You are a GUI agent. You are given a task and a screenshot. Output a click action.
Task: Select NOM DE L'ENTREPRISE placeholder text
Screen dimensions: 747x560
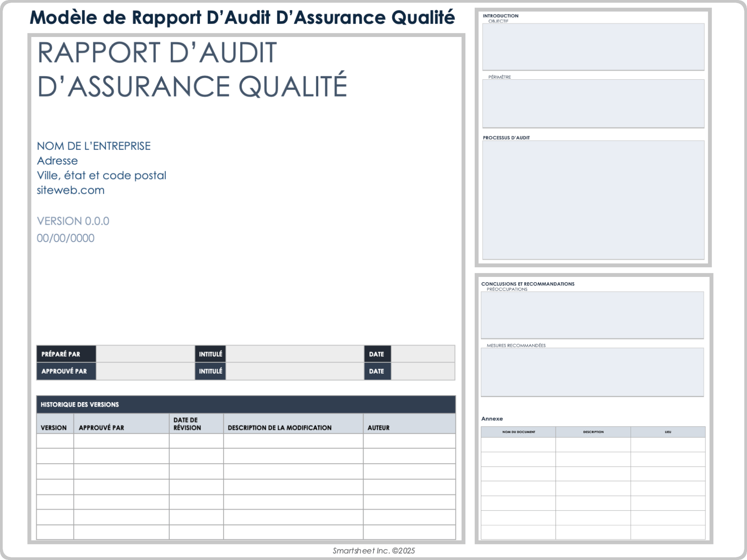(x=94, y=146)
